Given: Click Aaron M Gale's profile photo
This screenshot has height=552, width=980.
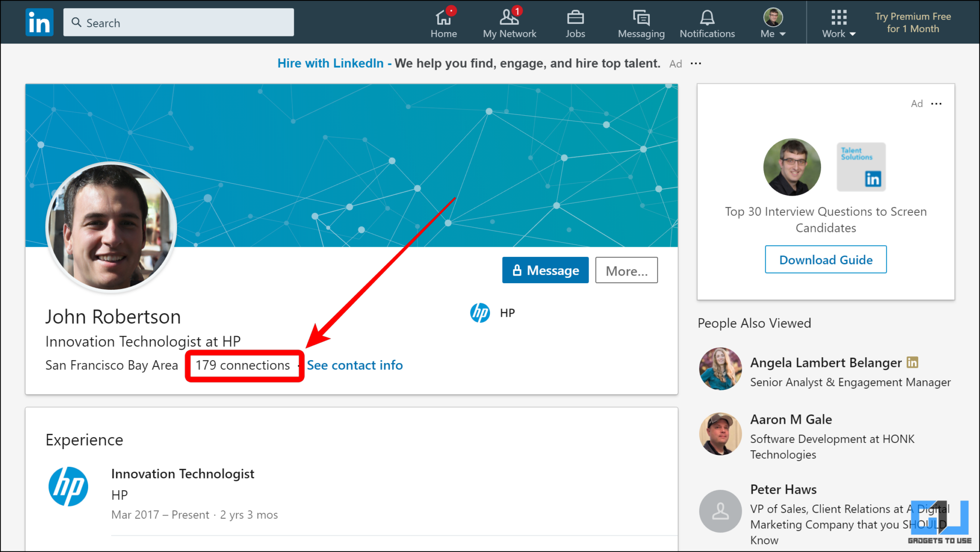Looking at the screenshot, I should click(720, 434).
